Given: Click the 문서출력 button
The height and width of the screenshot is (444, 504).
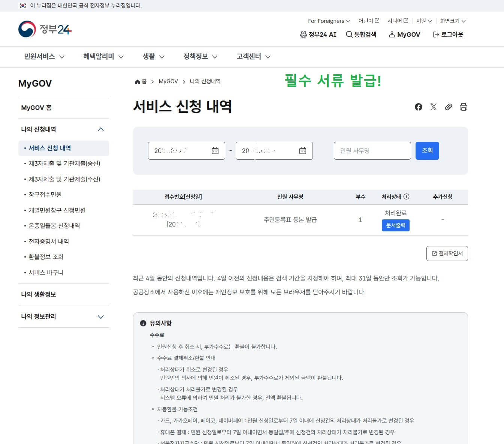Looking at the screenshot, I should tap(395, 225).
